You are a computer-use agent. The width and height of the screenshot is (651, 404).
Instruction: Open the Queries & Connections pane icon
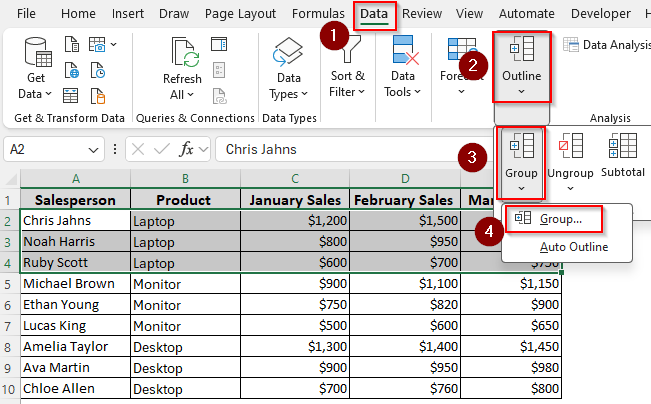click(219, 44)
